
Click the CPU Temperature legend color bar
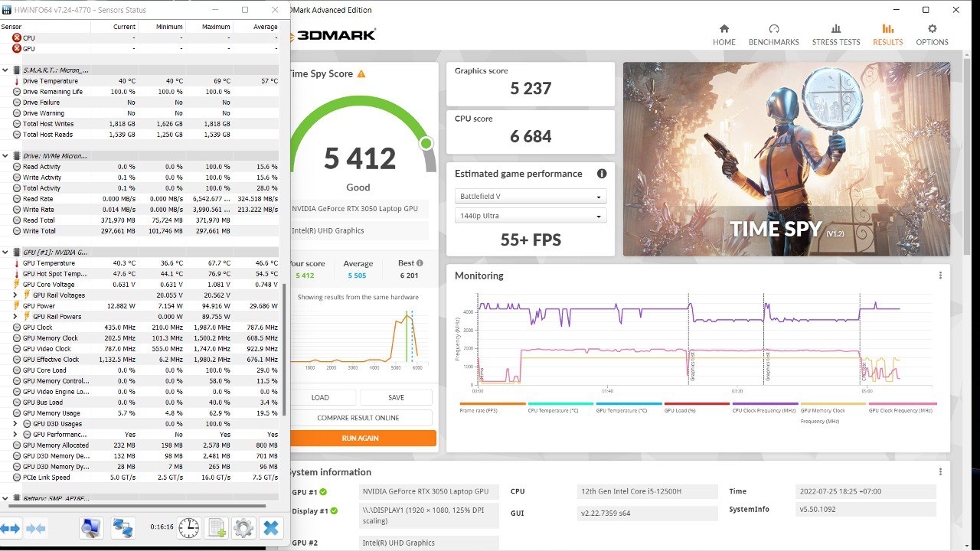coord(561,403)
